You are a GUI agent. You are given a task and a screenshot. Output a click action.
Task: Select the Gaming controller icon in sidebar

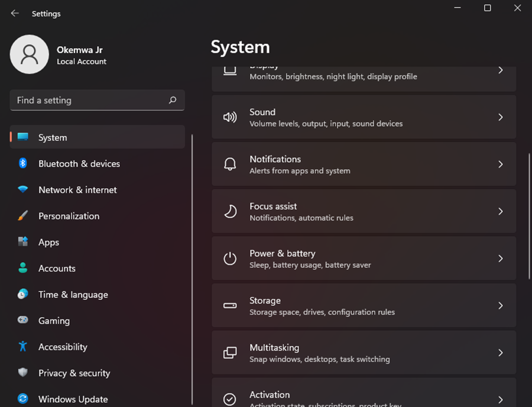22,320
